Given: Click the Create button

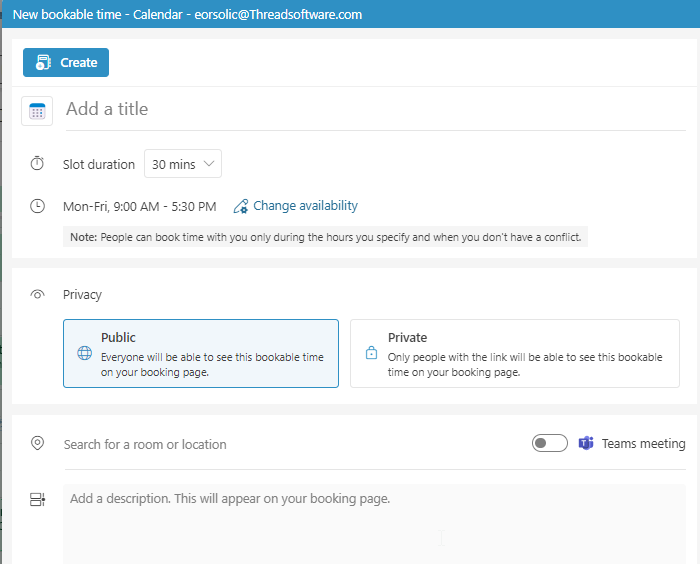Looking at the screenshot, I should coord(66,63).
